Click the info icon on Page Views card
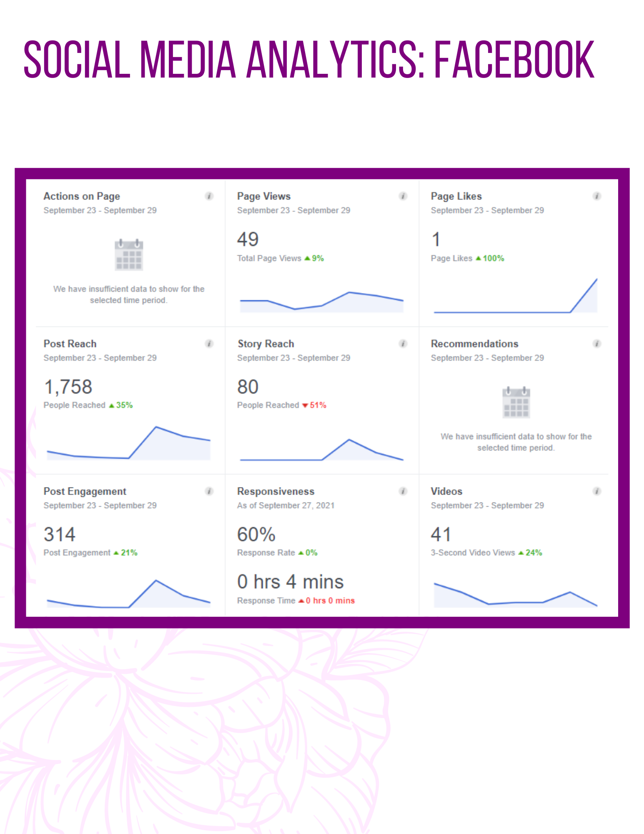The width and height of the screenshot is (644, 834). tap(403, 196)
